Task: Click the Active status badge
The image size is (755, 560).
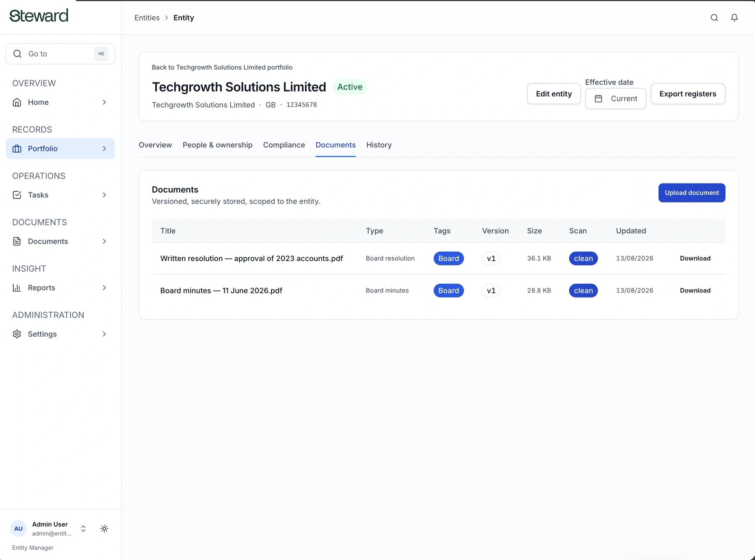Action: (x=350, y=87)
